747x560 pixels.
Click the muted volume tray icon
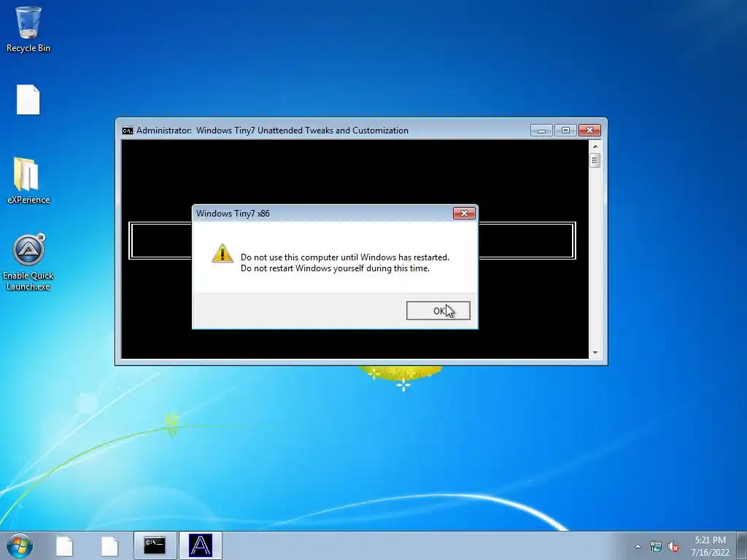[673, 546]
